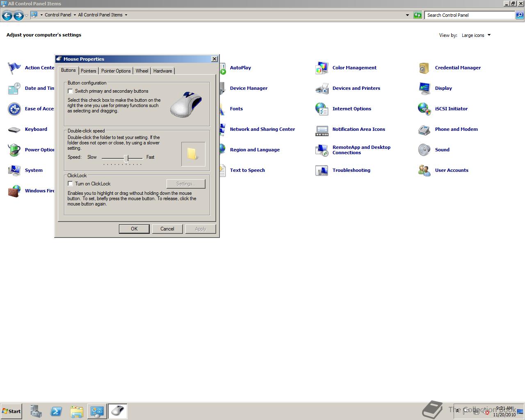Close the Mouse Properties dialog

click(x=214, y=59)
